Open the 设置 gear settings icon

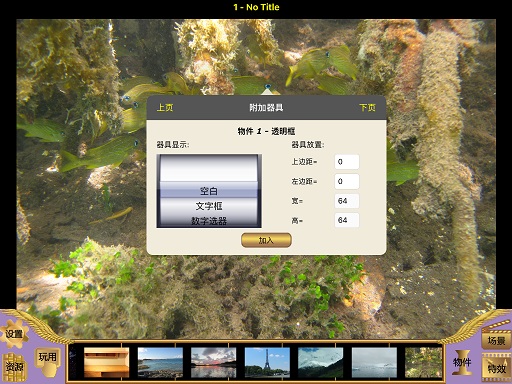point(14,334)
